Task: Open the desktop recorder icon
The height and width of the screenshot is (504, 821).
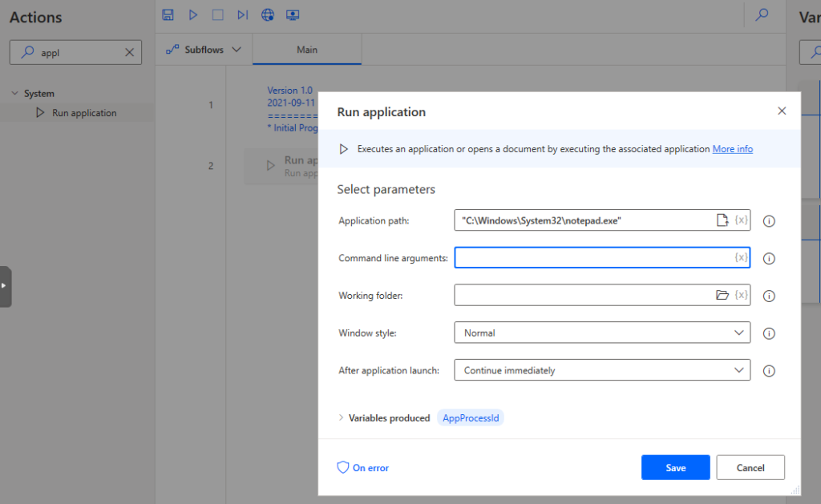Action: 293,14
